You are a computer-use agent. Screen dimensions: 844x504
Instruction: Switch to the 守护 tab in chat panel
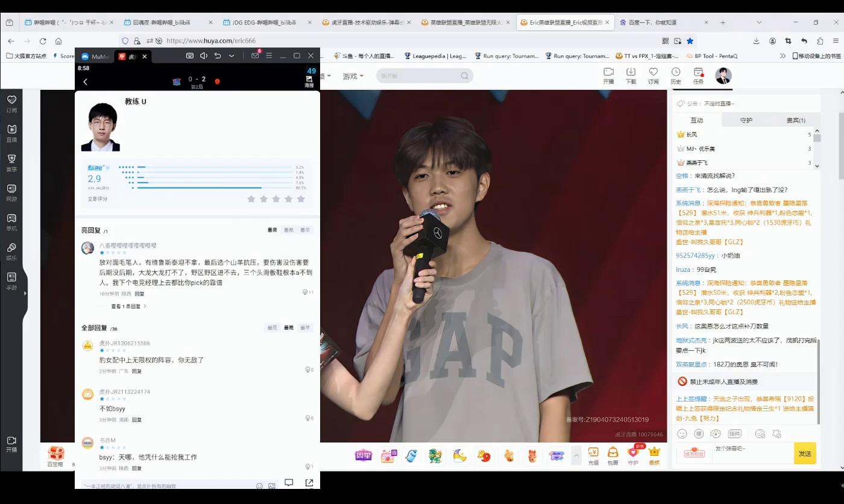[746, 120]
